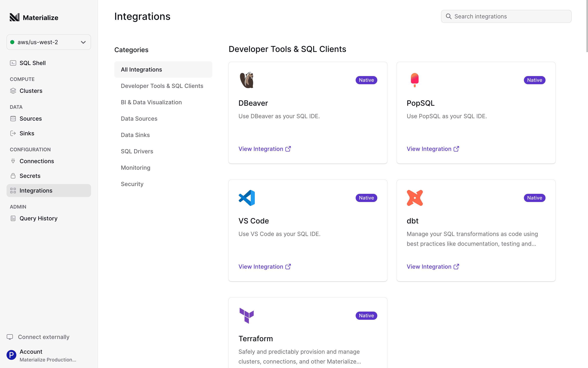Screen dimensions: 588x368
Task: Go to Clusters in the sidebar
Action: point(49,91)
